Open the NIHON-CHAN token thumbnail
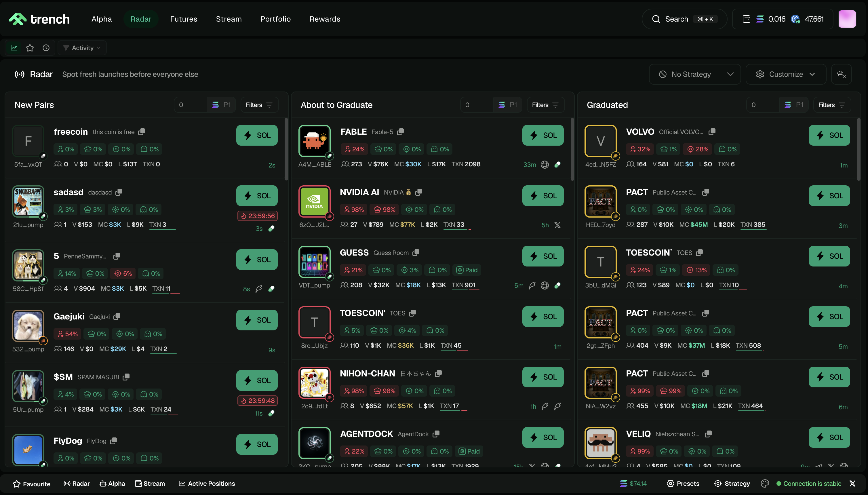 (x=315, y=382)
